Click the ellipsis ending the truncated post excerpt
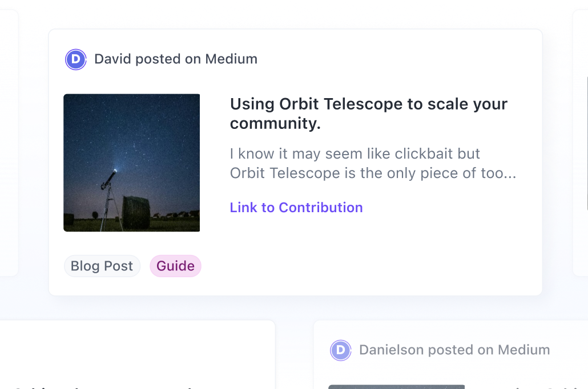 tap(506, 173)
